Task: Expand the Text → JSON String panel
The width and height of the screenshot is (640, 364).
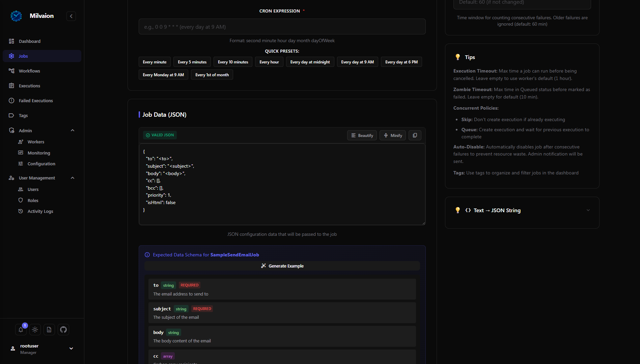Action: 588,210
